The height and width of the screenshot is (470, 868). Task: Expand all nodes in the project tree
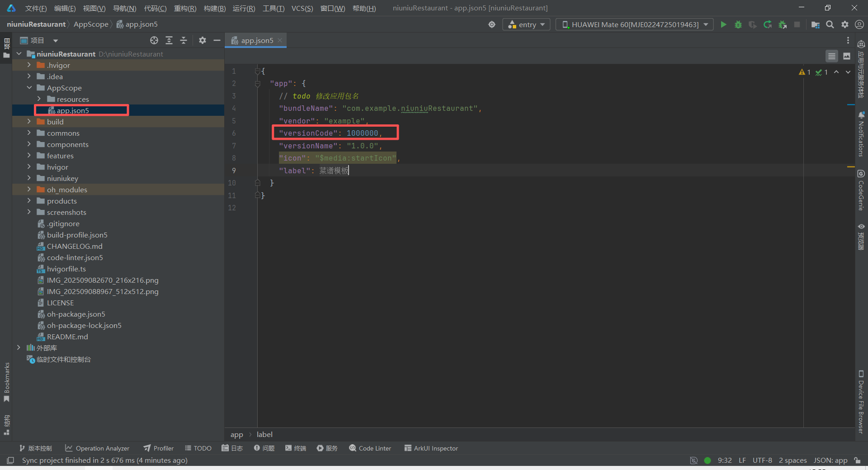[x=169, y=40]
